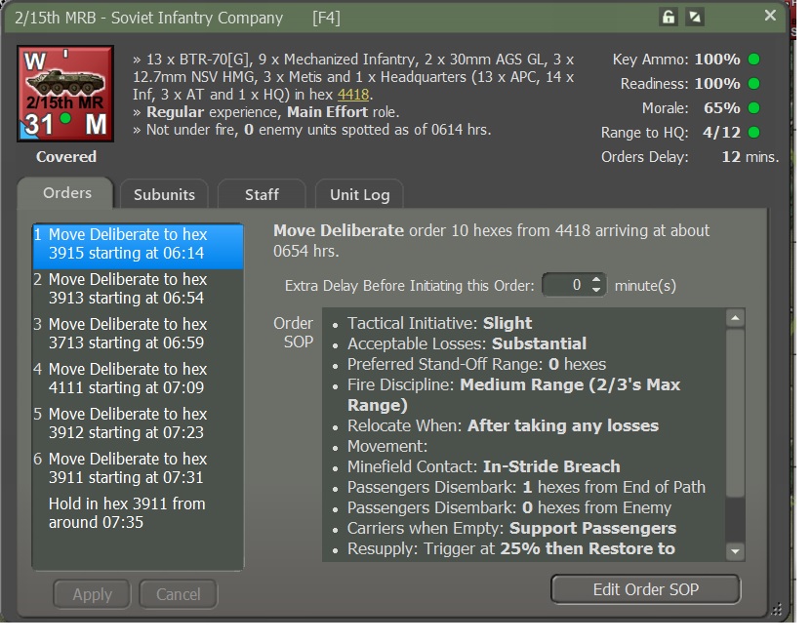The height and width of the screenshot is (644, 812).
Task: Toggle the lock icon in title bar
Action: (x=669, y=18)
